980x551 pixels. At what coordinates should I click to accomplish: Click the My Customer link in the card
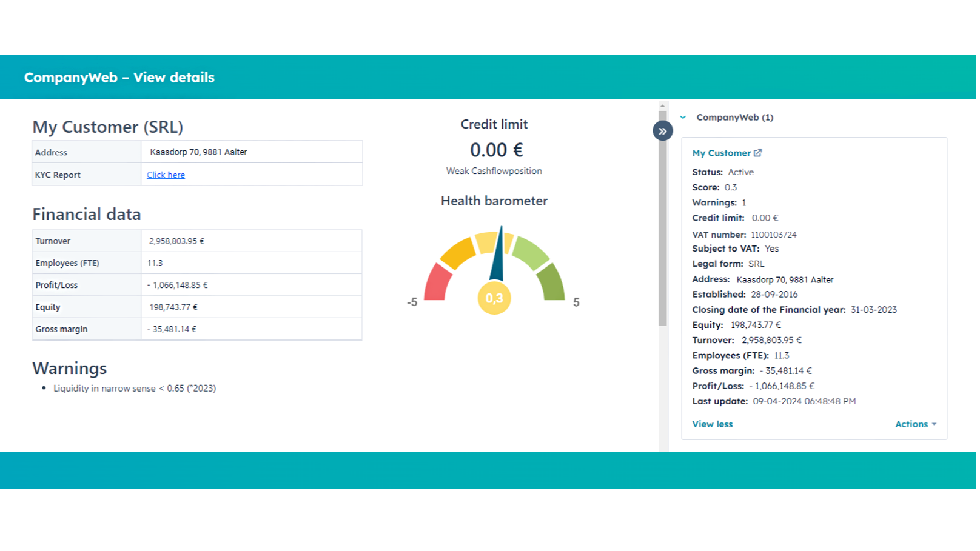point(722,153)
